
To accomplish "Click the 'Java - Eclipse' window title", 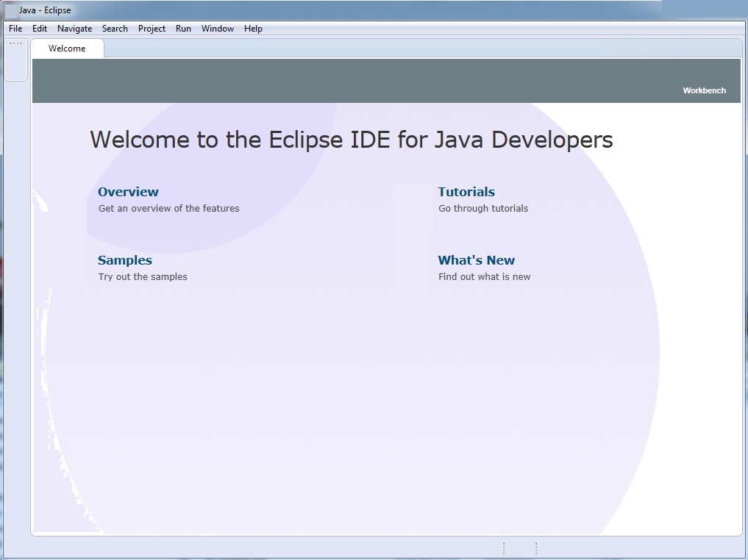I will pos(45,10).
